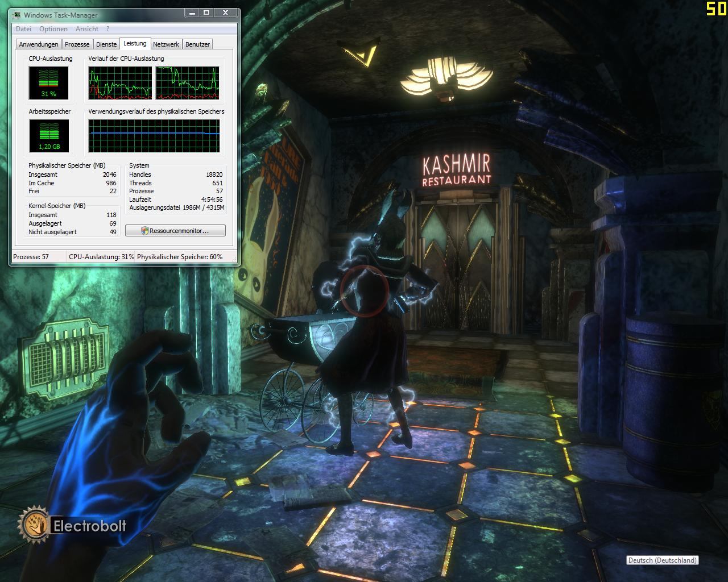Viewport: 728px width, 582px height.
Task: Switch to the Dienste tab
Action: [106, 44]
